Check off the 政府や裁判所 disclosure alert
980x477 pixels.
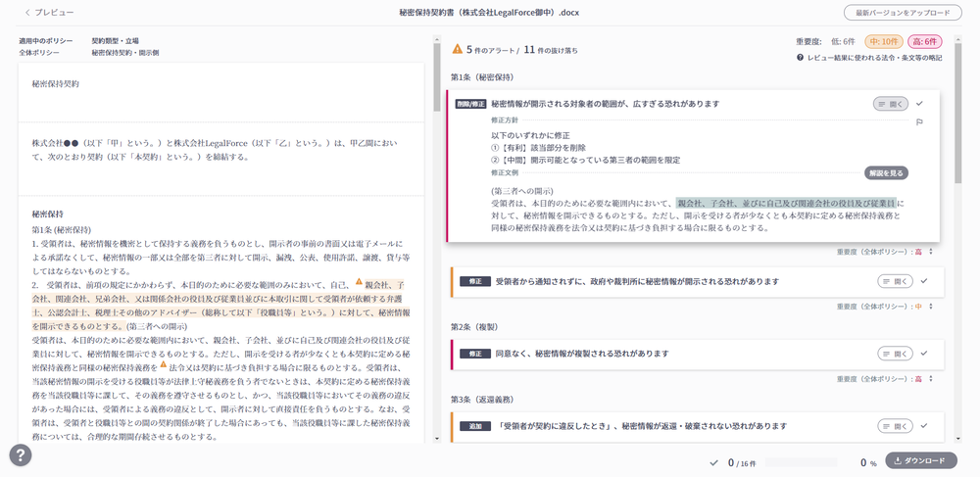(923, 281)
